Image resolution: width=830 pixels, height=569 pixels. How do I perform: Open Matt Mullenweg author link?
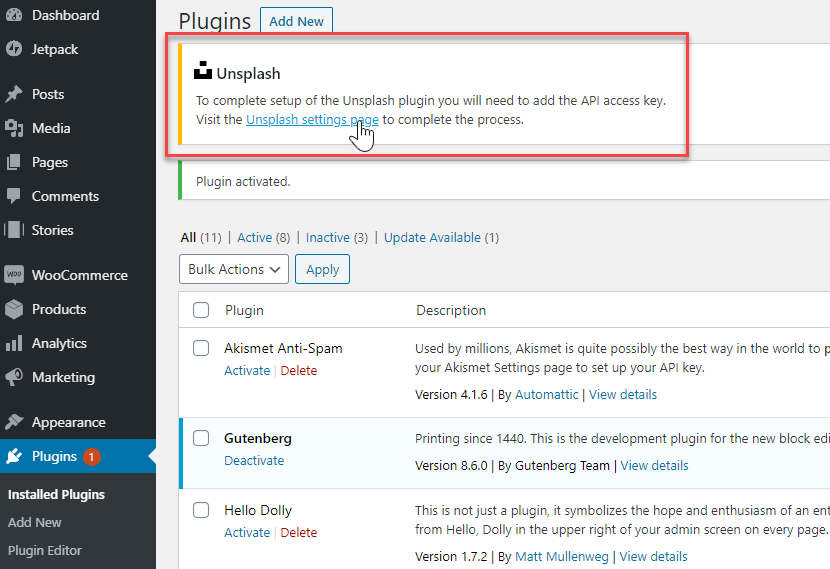coord(562,556)
